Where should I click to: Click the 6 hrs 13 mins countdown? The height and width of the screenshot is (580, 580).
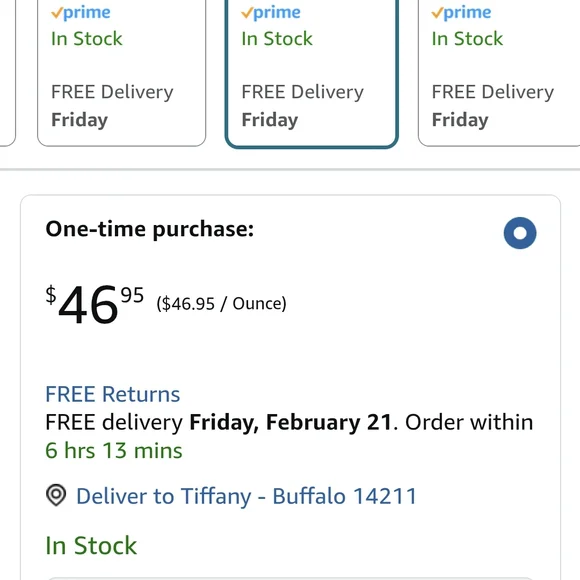114,451
